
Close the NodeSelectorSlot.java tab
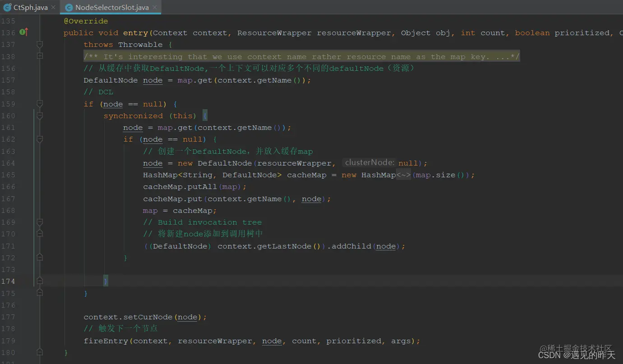point(154,8)
